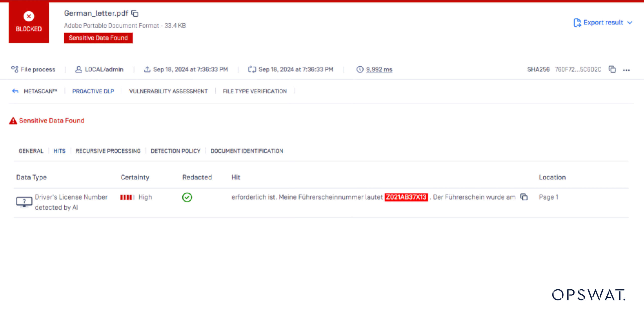Copy the hit text snippet
This screenshot has height=320, width=644.
coord(524,197)
